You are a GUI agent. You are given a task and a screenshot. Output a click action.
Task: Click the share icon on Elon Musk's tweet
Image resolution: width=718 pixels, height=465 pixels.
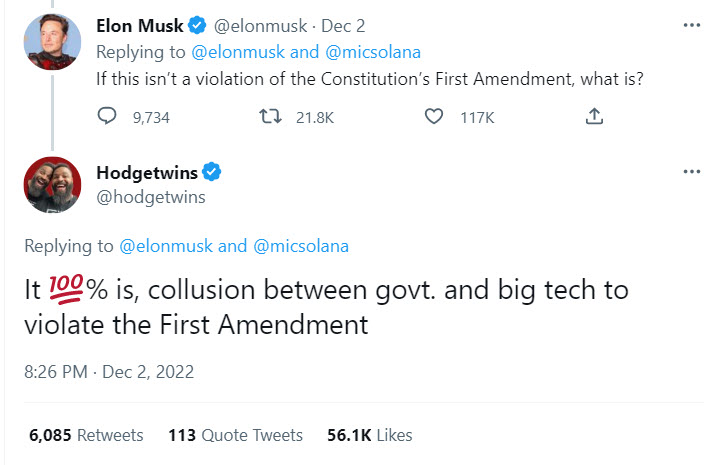tap(594, 117)
